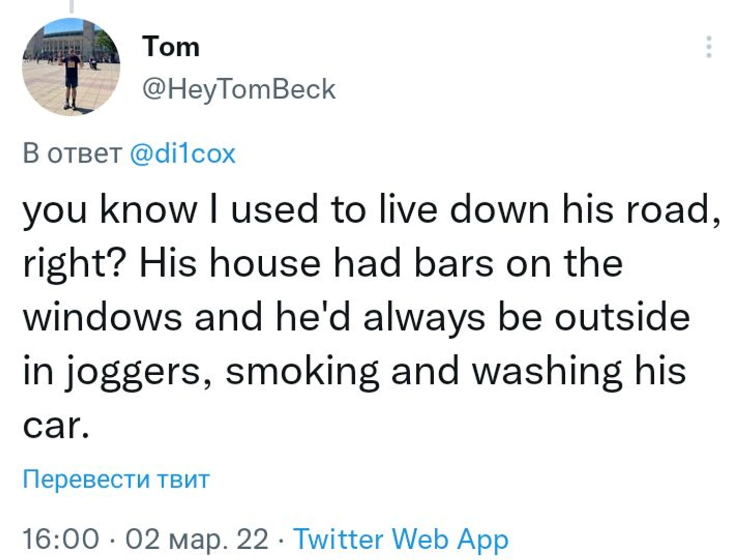Click the word "windows" in tweet text
Viewport: 745px width, 560px height.
point(102,318)
